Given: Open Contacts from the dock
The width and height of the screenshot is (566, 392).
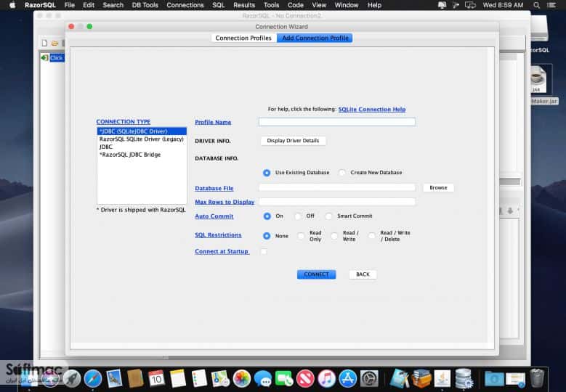Looking at the screenshot, I should [x=135, y=379].
